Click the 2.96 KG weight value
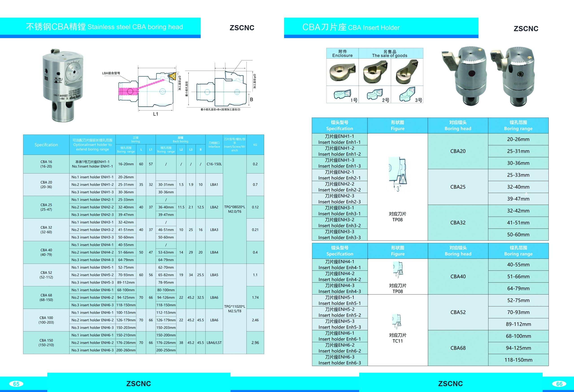574x392 pixels. 255,343
